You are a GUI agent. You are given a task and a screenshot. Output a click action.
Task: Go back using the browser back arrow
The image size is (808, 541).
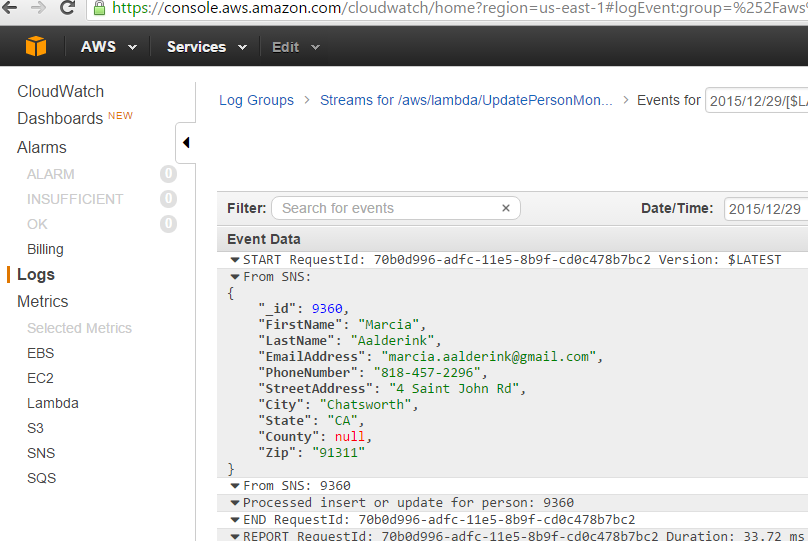[10, 7]
